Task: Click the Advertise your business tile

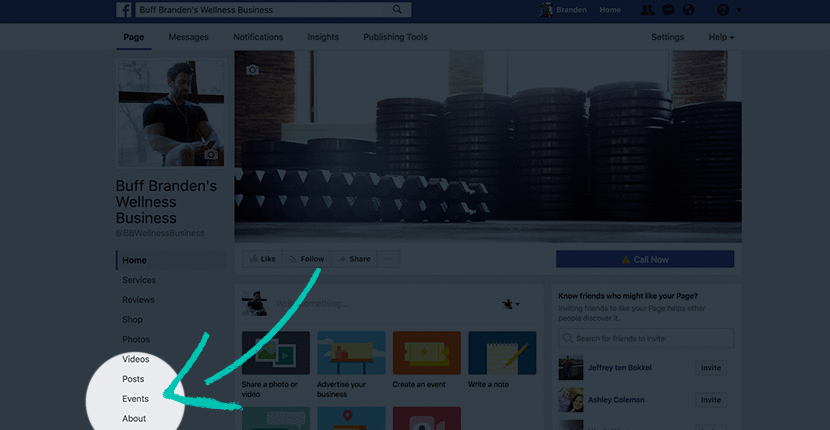Action: click(351, 365)
